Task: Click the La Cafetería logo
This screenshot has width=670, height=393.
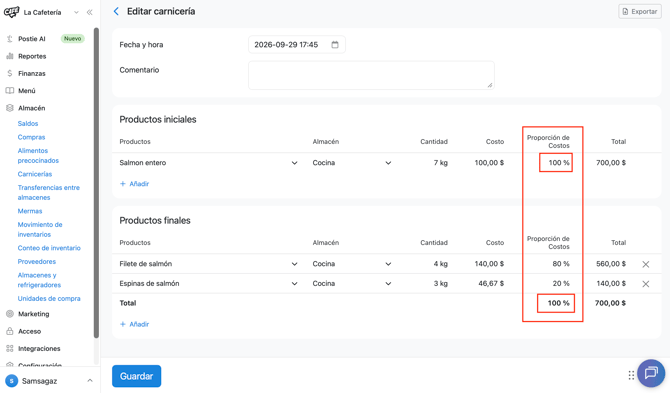Action: click(x=11, y=12)
